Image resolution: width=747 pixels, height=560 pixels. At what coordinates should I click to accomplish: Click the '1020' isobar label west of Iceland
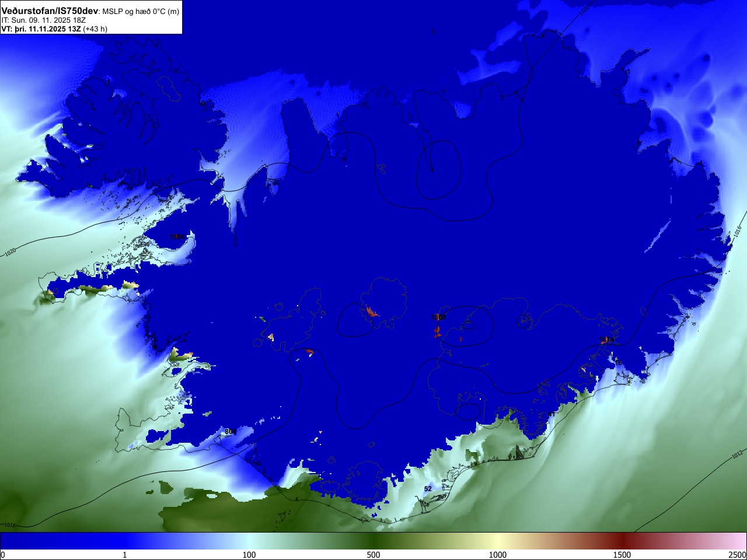(10, 253)
